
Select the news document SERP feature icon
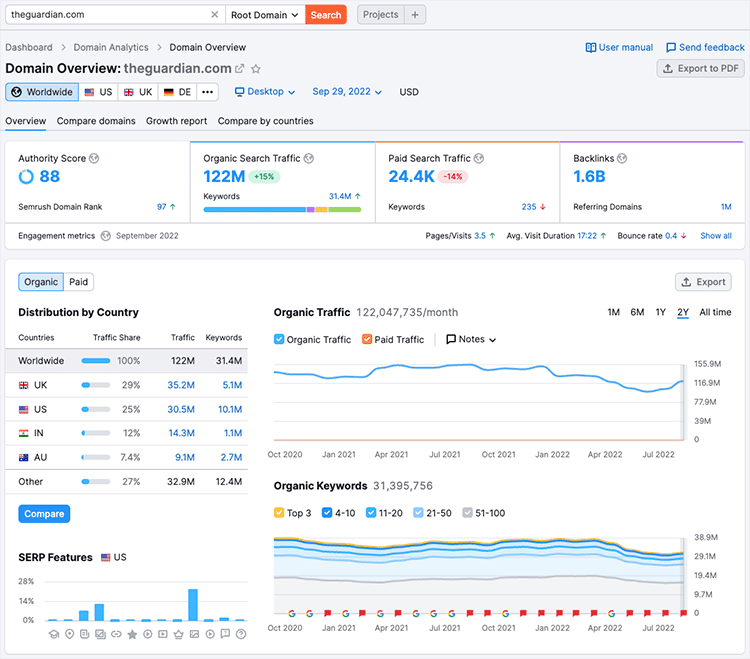85,634
